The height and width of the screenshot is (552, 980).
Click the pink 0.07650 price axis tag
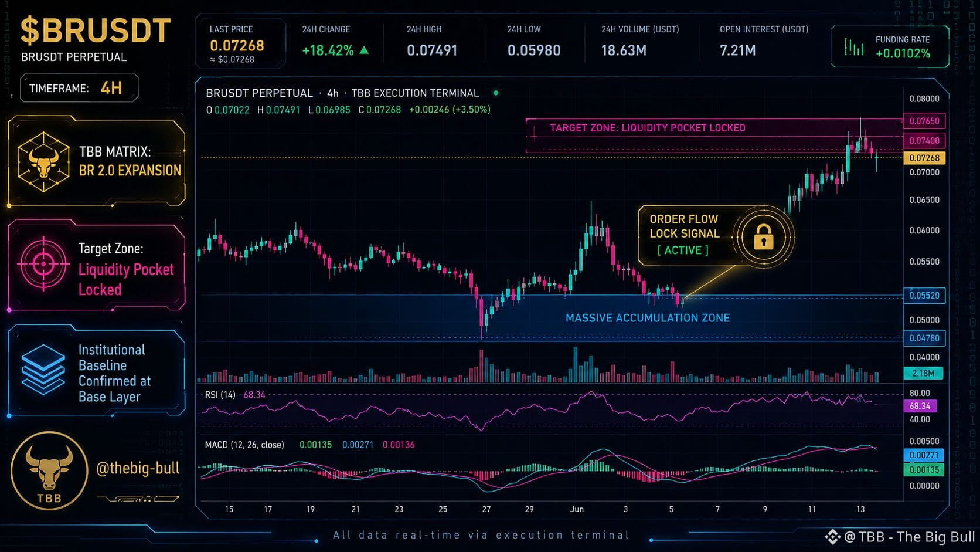924,121
